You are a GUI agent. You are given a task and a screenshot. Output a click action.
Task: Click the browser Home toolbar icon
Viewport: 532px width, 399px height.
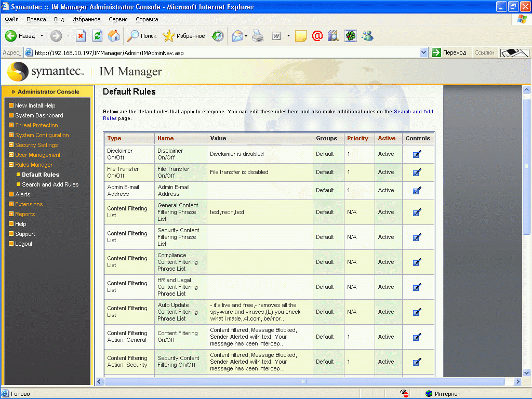[x=114, y=36]
